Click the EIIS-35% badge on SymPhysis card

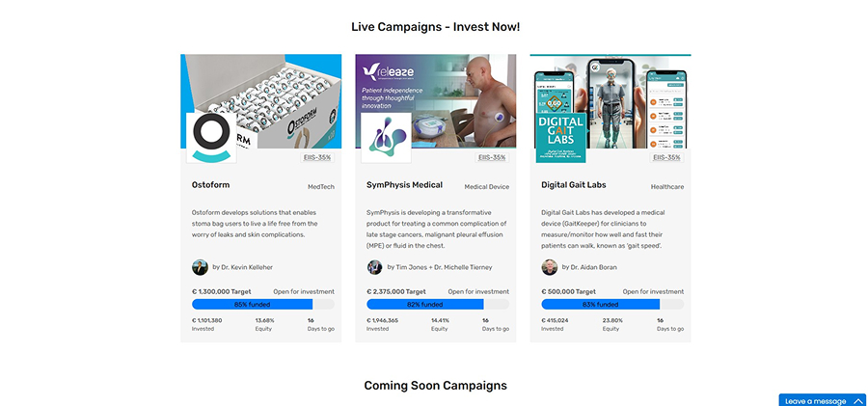point(492,157)
